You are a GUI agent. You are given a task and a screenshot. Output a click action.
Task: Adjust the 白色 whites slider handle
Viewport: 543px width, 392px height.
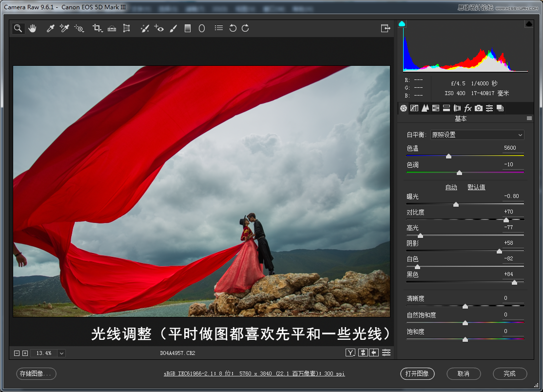[417, 267]
